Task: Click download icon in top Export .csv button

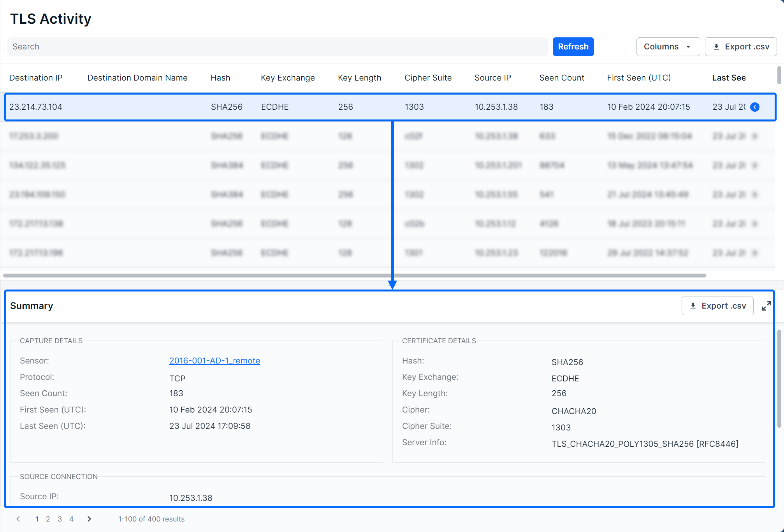Action: (716, 47)
